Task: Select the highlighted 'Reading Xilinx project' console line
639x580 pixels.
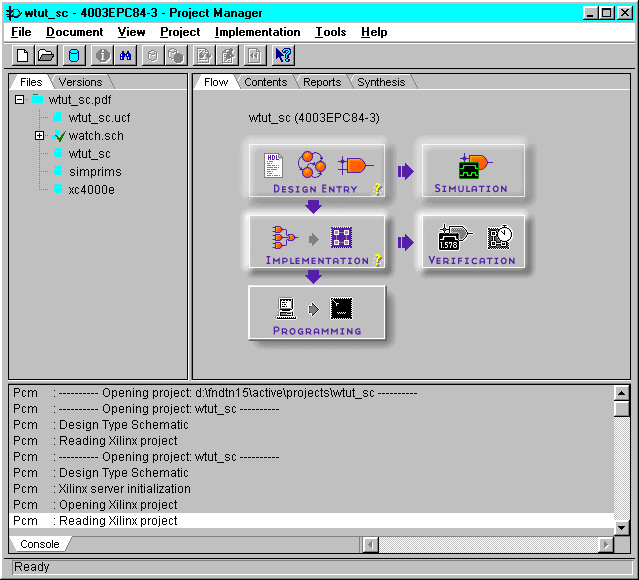Action: tap(311, 521)
